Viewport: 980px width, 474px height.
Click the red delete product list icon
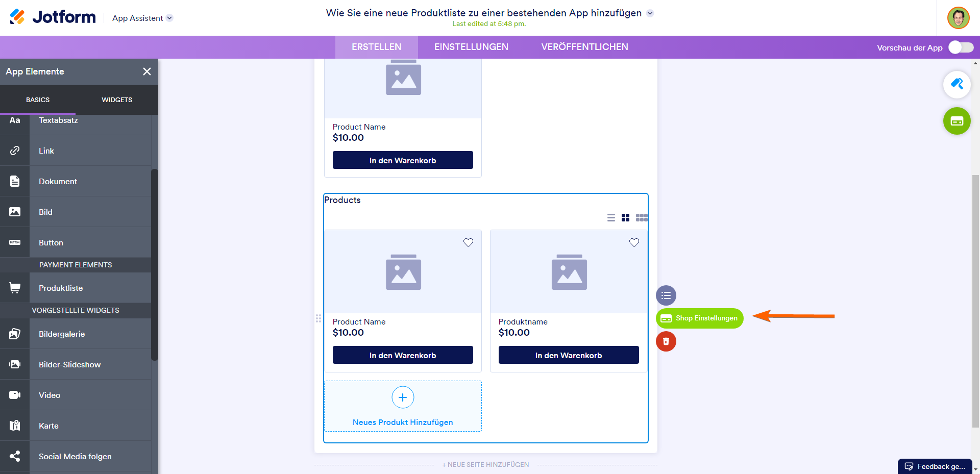click(x=666, y=341)
